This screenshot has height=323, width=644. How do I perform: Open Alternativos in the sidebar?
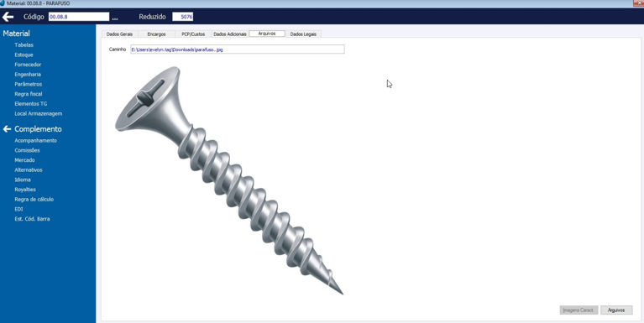(29, 170)
